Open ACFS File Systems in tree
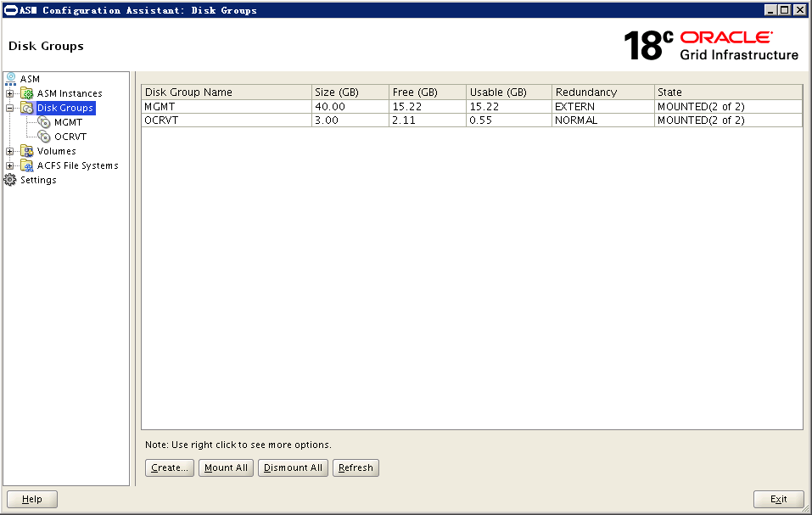Viewport: 812px width, 515px height. [x=78, y=165]
